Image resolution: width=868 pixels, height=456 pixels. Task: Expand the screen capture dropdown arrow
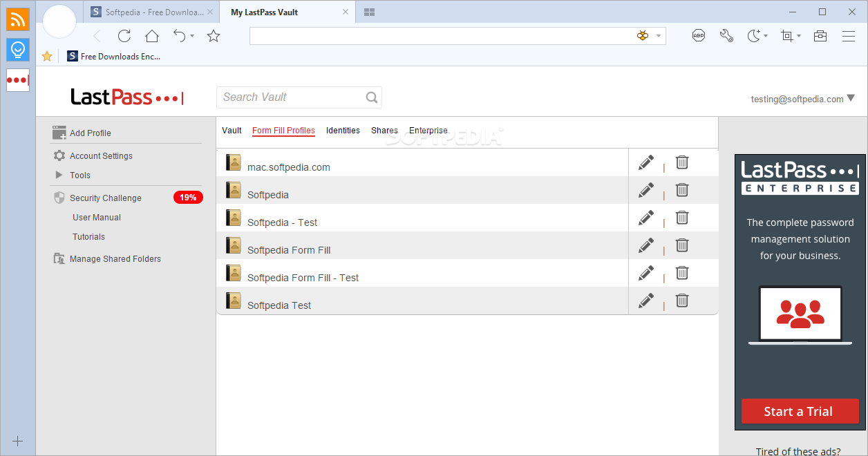tap(799, 36)
